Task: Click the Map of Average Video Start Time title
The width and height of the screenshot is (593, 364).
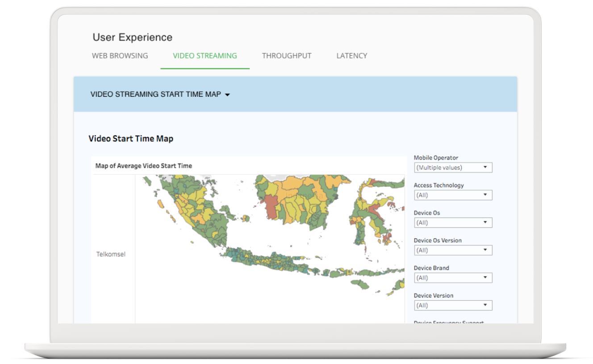Action: [143, 166]
